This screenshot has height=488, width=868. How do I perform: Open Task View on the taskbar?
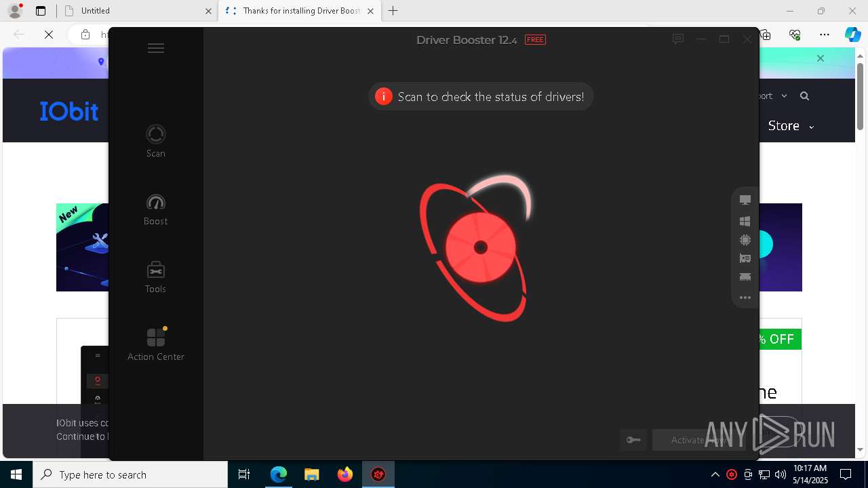pyautogui.click(x=244, y=475)
